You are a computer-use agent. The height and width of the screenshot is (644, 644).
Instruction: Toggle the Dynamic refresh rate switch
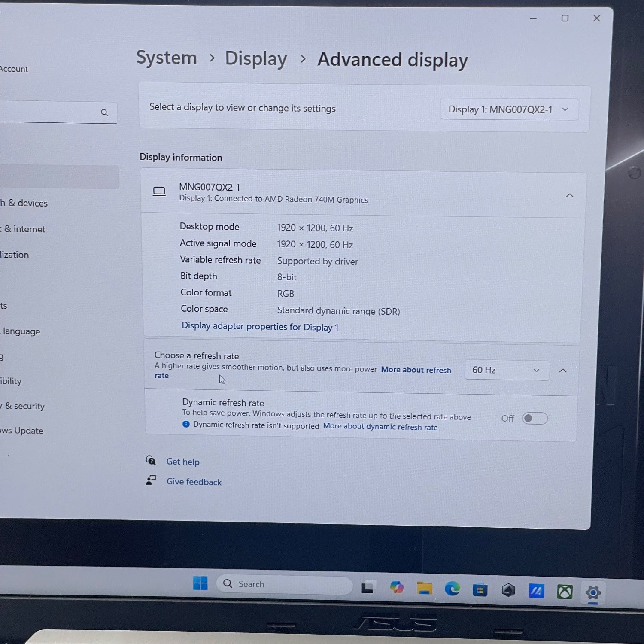[535, 418]
